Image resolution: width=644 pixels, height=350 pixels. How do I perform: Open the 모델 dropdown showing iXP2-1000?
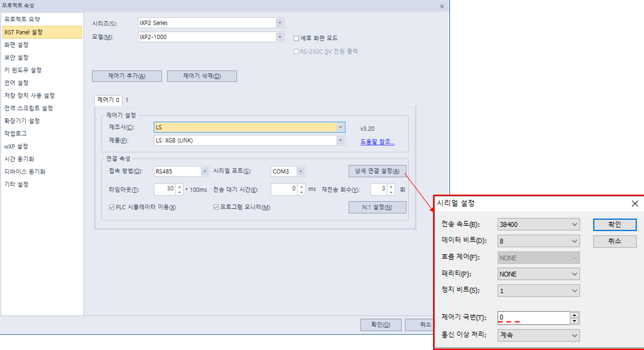click(x=280, y=37)
